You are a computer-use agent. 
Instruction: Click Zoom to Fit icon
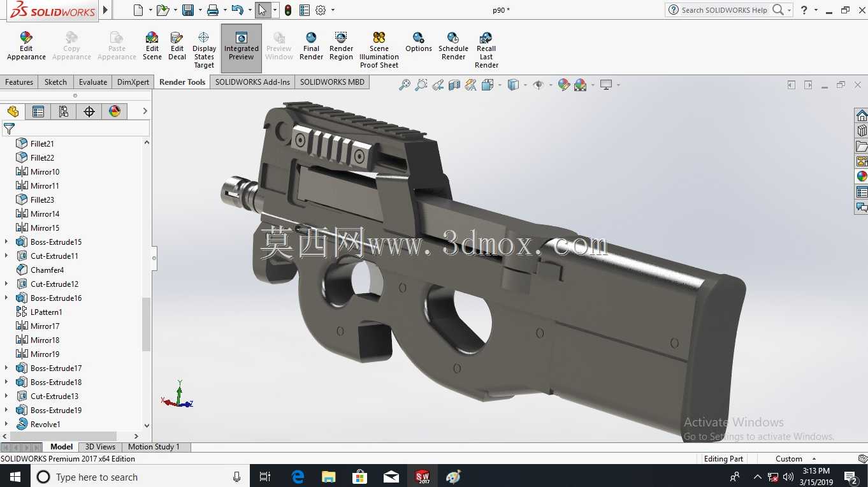pos(405,85)
